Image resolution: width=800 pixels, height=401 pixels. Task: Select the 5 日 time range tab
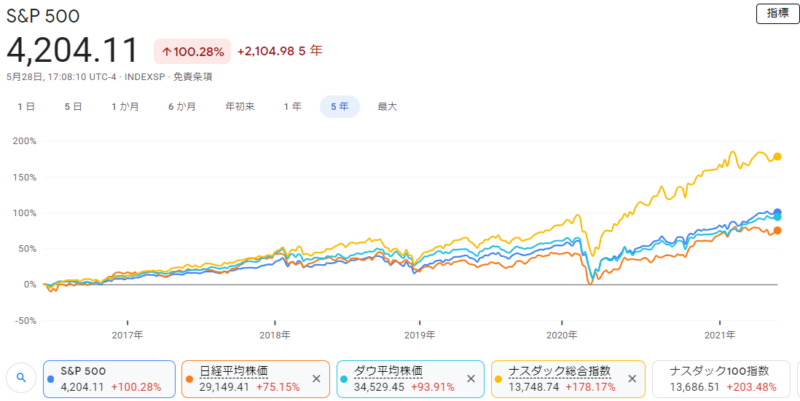(x=73, y=107)
